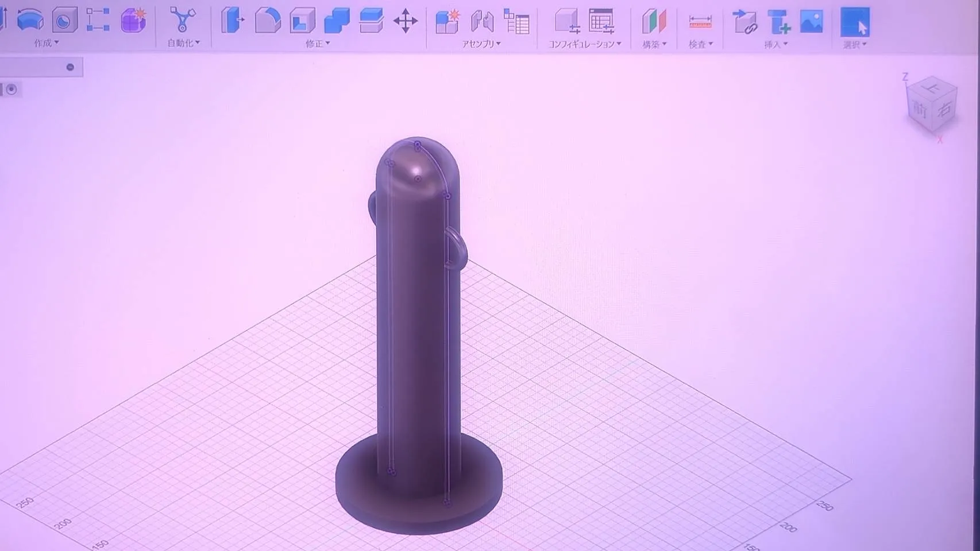Expand the 検査 dropdown menu
The height and width of the screenshot is (551, 980).
(x=701, y=44)
